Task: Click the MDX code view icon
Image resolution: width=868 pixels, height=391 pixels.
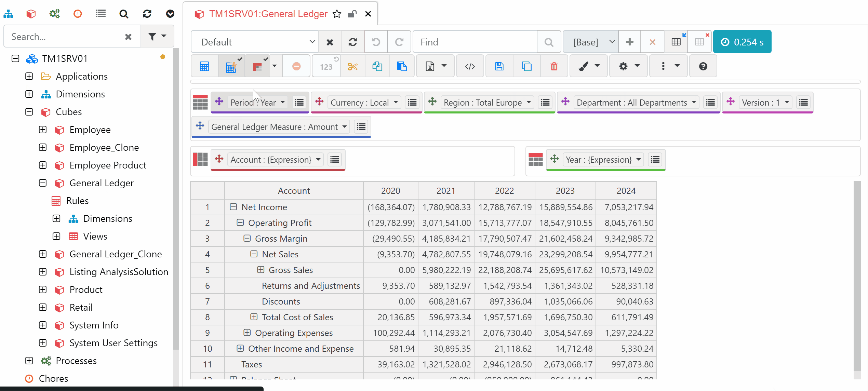Action: pyautogui.click(x=470, y=66)
